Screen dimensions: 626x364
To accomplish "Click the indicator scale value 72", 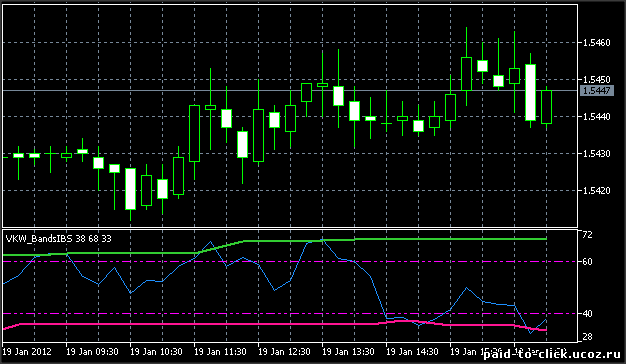I will [x=587, y=235].
